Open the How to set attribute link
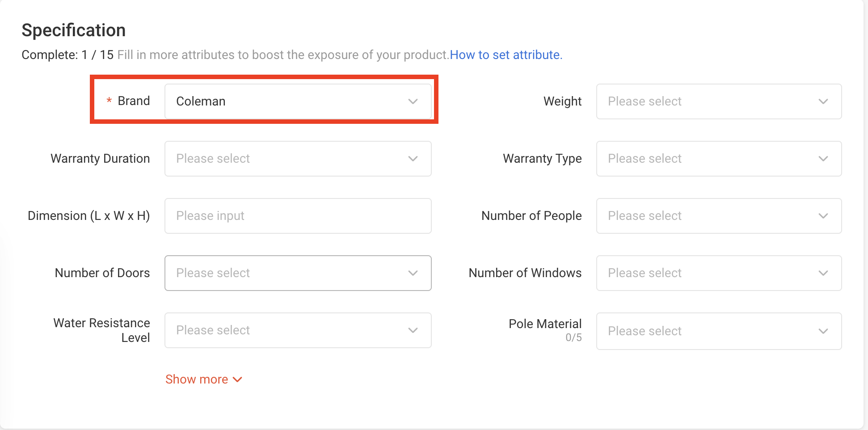Image resolution: width=868 pixels, height=430 pixels. tap(506, 55)
